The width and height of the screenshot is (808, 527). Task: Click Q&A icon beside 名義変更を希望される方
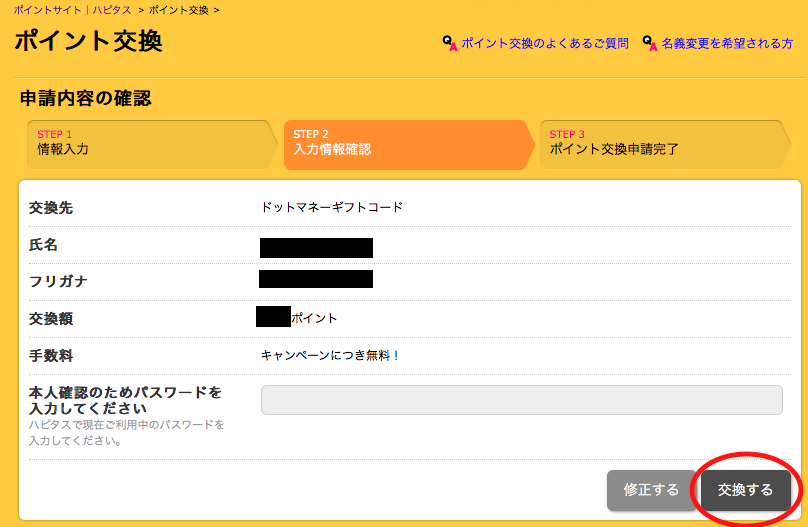pyautogui.click(x=650, y=43)
